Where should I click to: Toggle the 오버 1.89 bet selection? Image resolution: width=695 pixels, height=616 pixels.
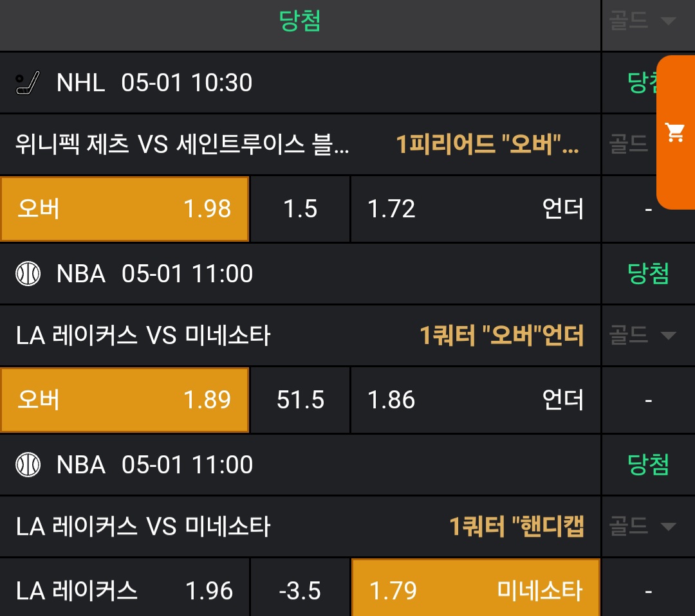tap(125, 400)
